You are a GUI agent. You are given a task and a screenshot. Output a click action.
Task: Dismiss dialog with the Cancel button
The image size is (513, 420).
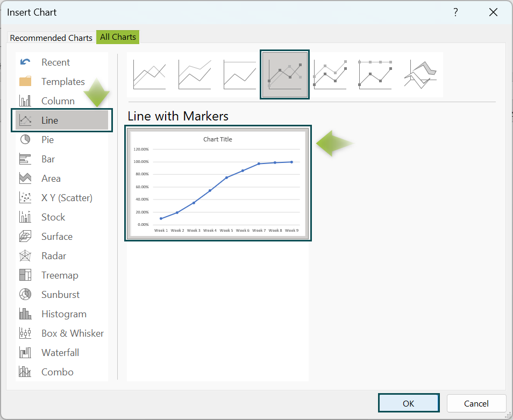pyautogui.click(x=476, y=403)
